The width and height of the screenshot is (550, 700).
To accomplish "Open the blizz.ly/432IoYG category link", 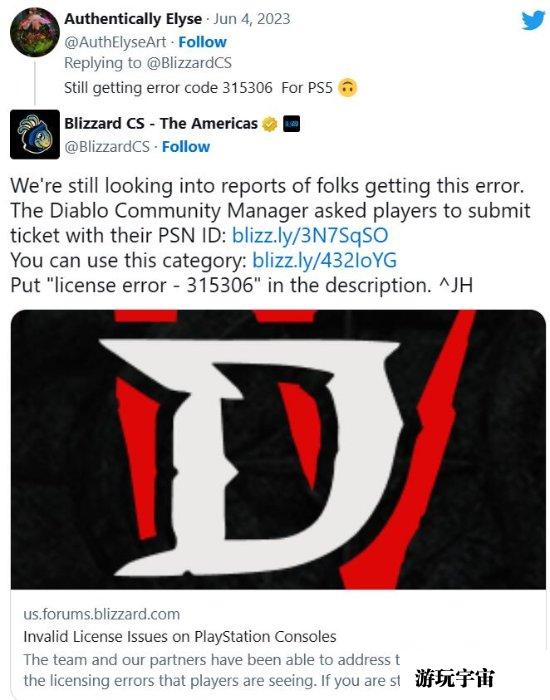I will (325, 260).
